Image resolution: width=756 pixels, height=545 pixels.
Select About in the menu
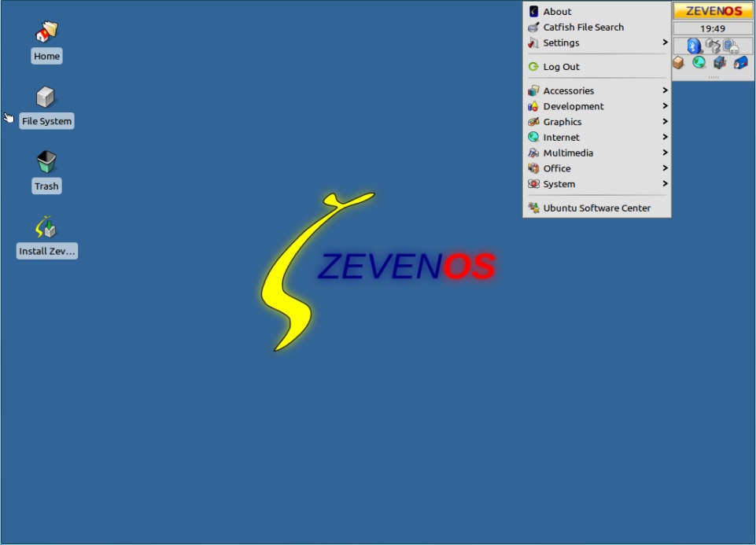coord(597,12)
